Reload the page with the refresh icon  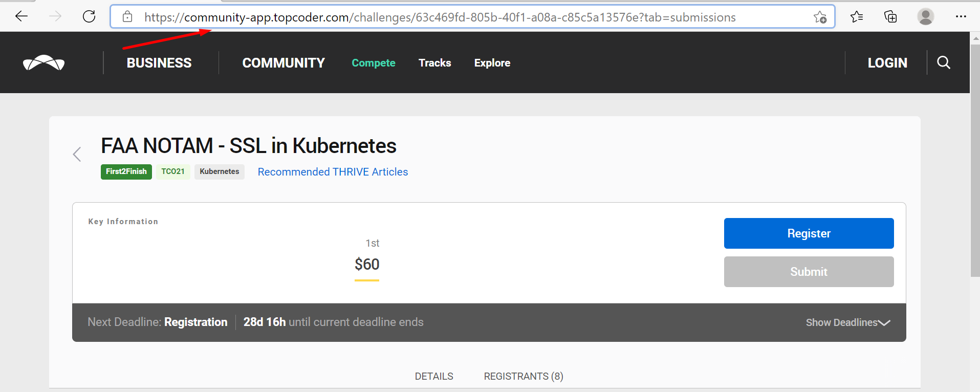coord(89,16)
